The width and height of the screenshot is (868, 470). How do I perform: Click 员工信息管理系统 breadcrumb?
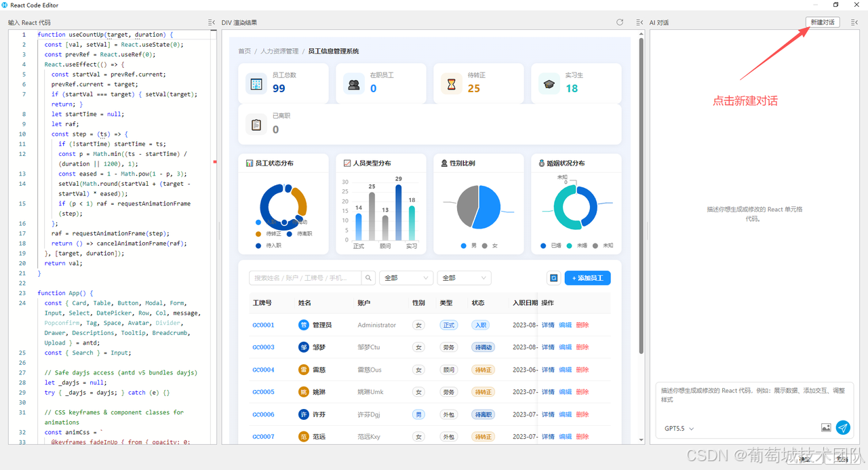click(x=334, y=52)
